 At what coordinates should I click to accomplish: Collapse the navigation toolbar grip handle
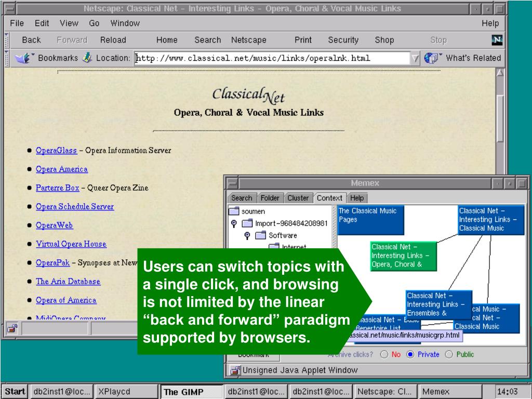click(x=7, y=40)
